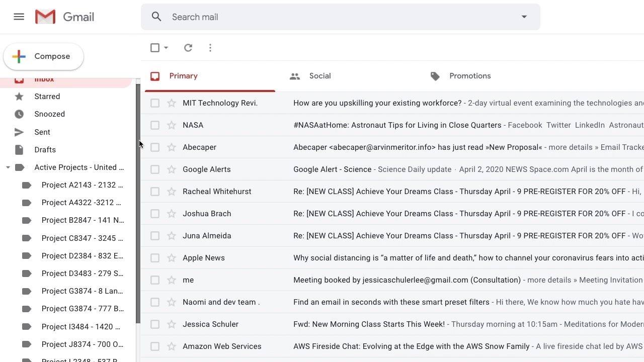The height and width of the screenshot is (362, 644).
Task: Compose a new email
Action: pyautogui.click(x=43, y=56)
